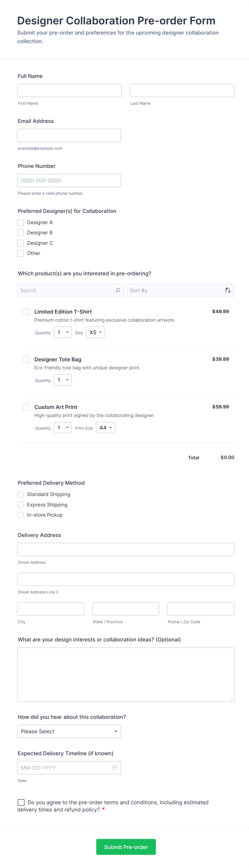Choose Express Shipping delivery method
The width and height of the screenshot is (249, 868).
click(x=21, y=505)
